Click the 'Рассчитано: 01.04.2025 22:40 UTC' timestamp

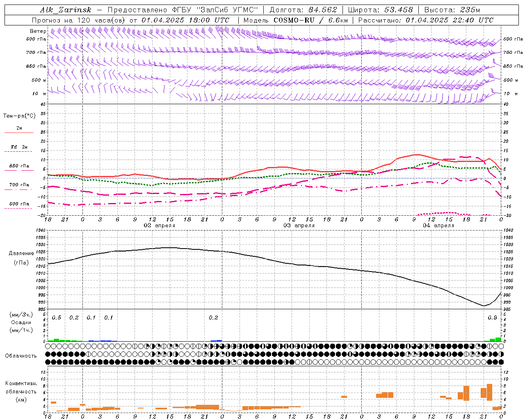click(x=426, y=20)
